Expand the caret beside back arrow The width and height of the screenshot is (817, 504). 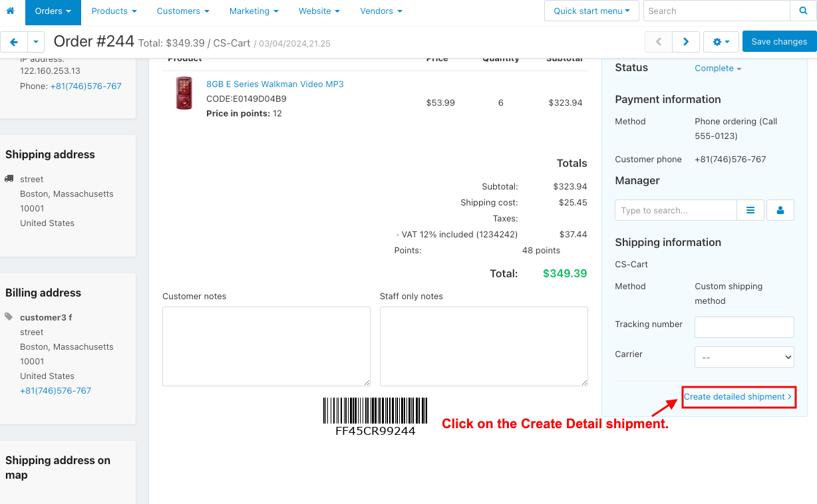pos(35,41)
